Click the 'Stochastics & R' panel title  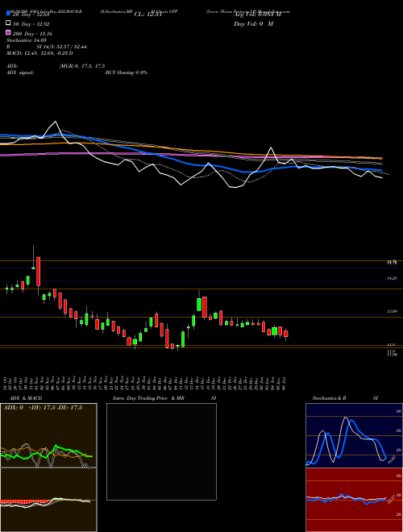[x=330, y=398]
